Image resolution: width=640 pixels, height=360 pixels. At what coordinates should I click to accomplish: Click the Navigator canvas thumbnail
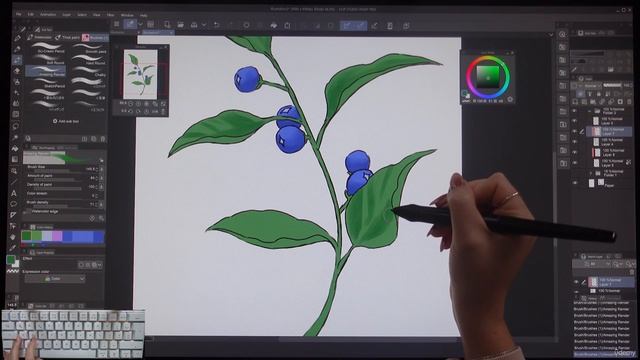pyautogui.click(x=140, y=74)
